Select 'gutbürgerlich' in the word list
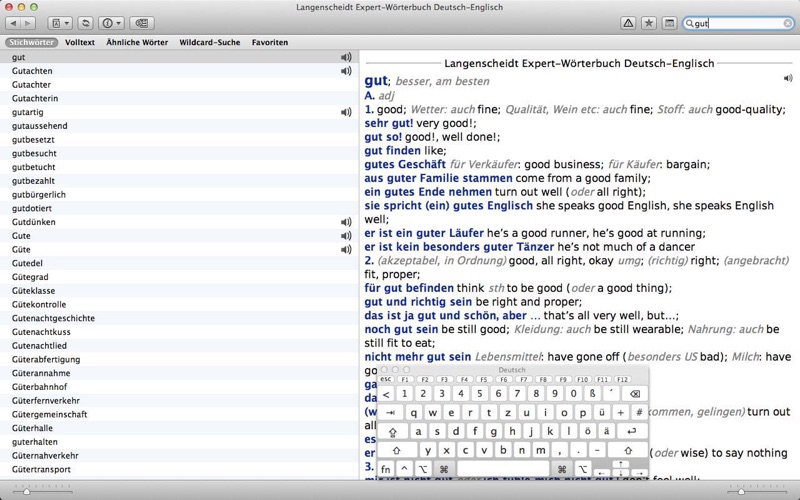Viewport: 800px width, 500px height. [x=179, y=194]
